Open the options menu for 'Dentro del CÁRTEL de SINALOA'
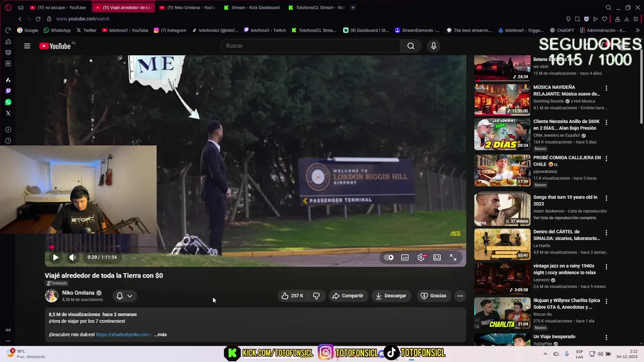Image resolution: width=644 pixels, height=362 pixels. [606, 233]
